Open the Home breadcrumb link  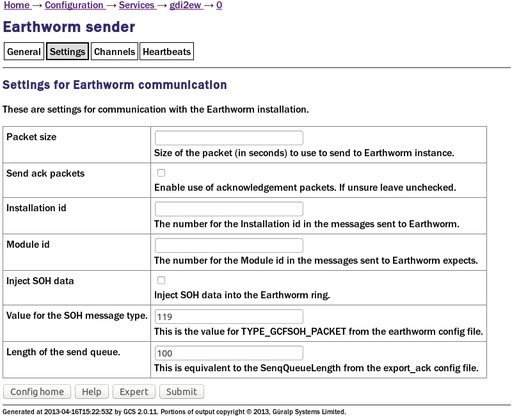17,5
